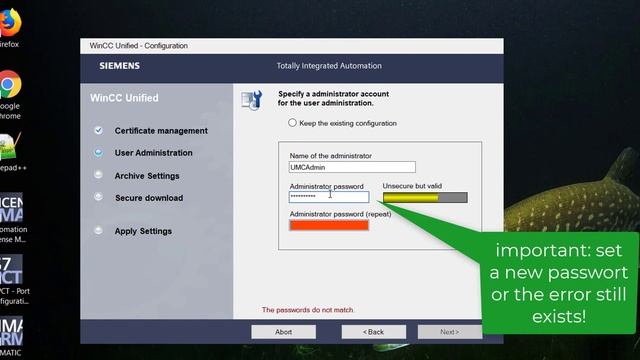Open Archive Settings step
This screenshot has height=360, width=640.
point(147,176)
